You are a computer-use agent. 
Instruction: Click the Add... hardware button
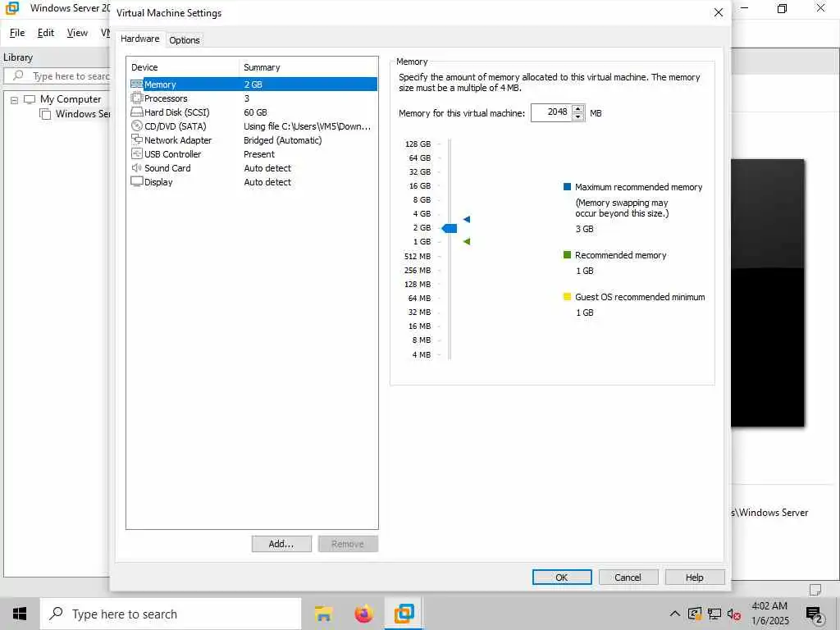(281, 544)
